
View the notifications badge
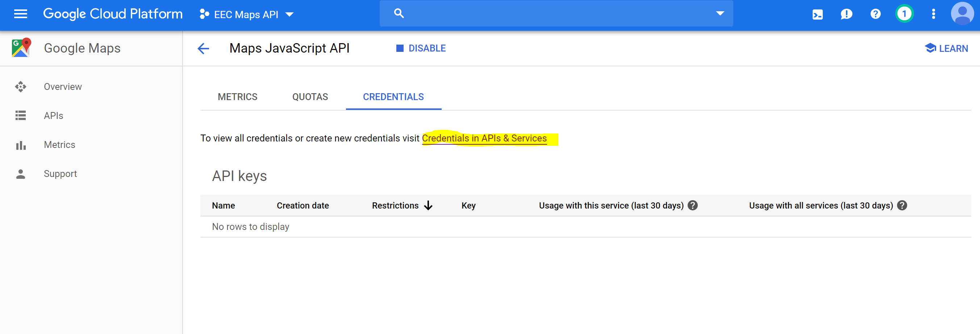904,14
